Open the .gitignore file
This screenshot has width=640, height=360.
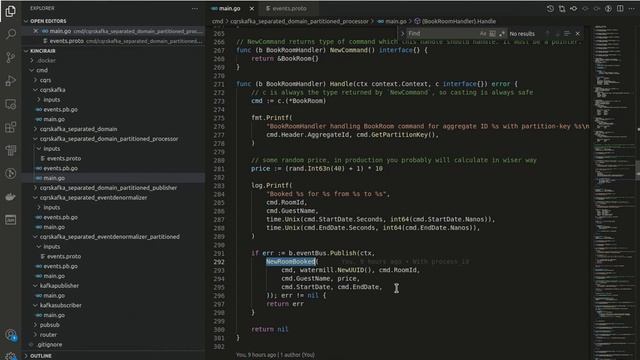tap(49, 344)
